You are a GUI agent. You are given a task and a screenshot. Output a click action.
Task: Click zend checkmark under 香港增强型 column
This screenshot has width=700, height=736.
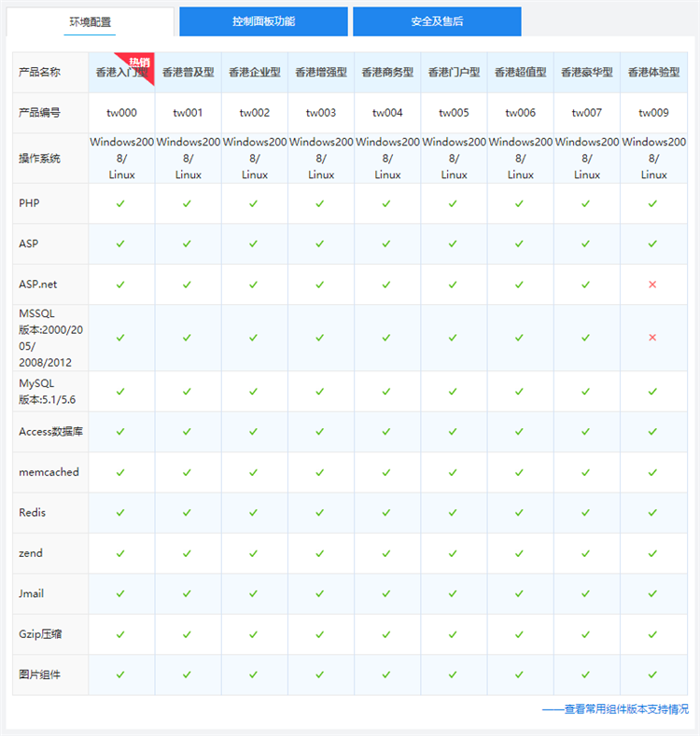(x=320, y=553)
